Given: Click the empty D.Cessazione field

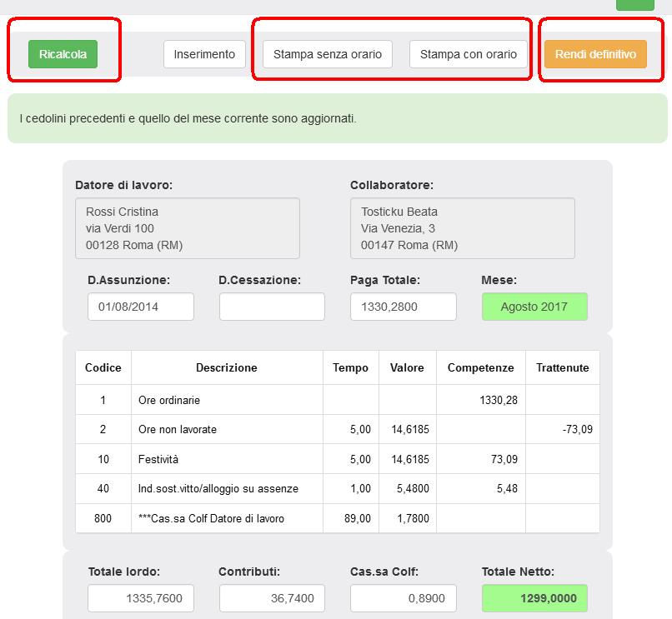Looking at the screenshot, I should click(x=272, y=307).
